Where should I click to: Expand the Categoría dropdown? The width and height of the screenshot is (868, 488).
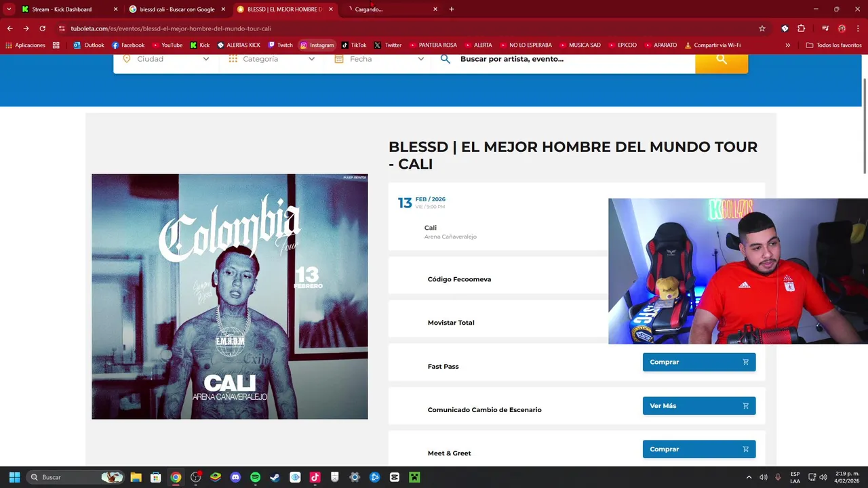tap(312, 59)
